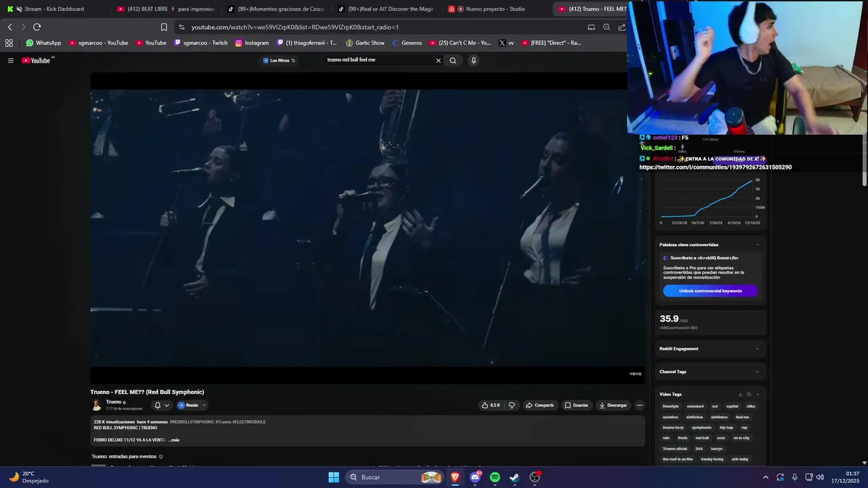Expand the Reddit Engagement section
This screenshot has height=488, width=868.
pyautogui.click(x=757, y=349)
